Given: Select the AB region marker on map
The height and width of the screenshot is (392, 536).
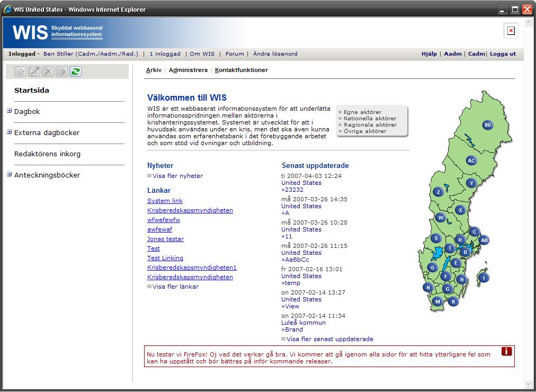Looking at the screenshot, I should tap(484, 240).
